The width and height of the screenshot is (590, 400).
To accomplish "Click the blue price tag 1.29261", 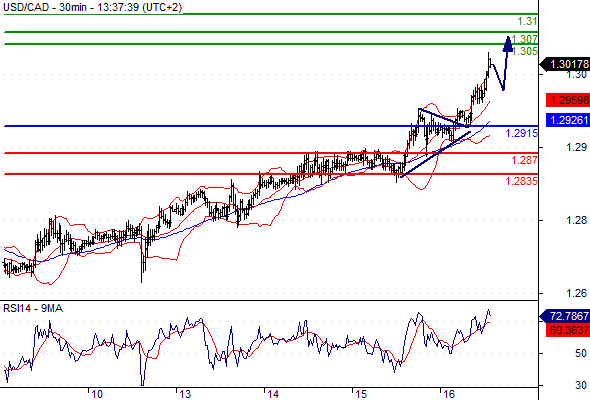I will pos(568,120).
